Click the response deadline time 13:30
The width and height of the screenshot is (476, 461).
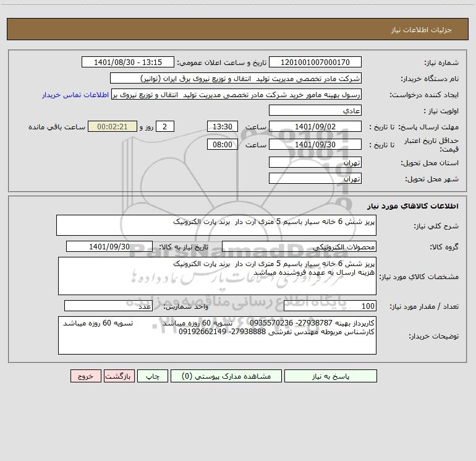pos(222,126)
